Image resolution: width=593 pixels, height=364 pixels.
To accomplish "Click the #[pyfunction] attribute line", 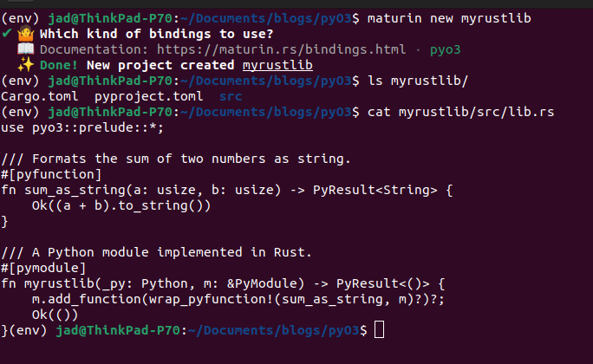I will (x=48, y=174).
